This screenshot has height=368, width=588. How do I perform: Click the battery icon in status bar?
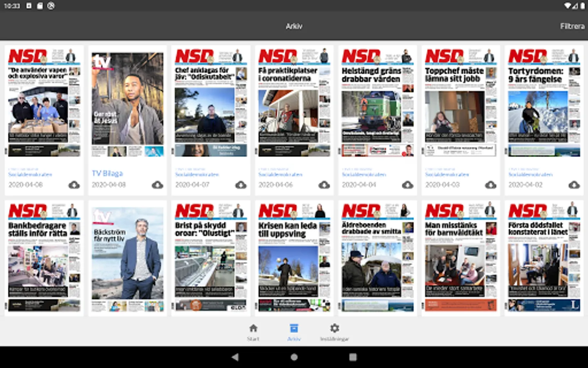582,6
